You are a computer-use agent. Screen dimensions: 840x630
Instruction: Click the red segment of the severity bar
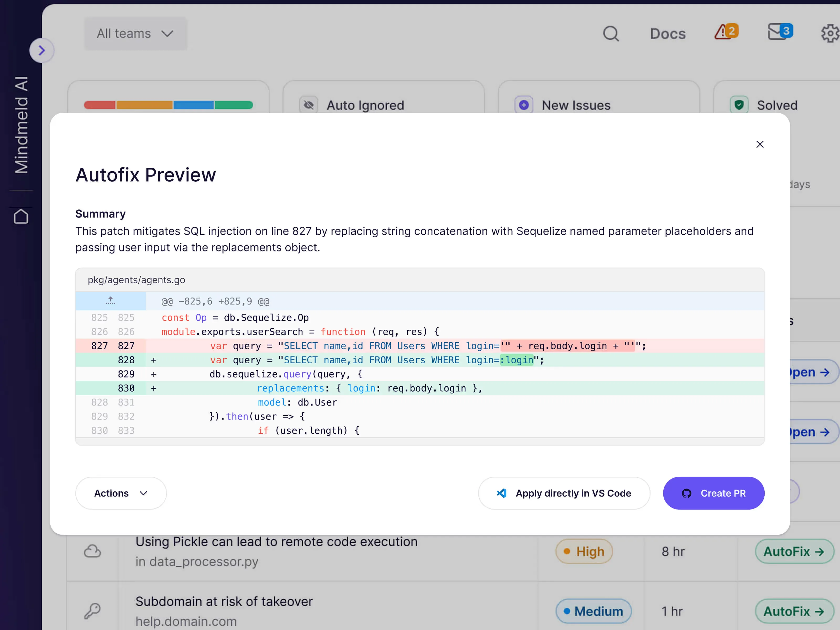click(x=100, y=105)
